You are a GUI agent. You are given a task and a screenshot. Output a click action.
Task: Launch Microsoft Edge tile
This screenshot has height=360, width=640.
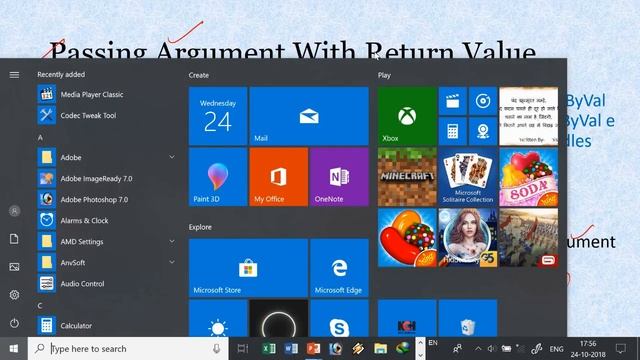339,268
